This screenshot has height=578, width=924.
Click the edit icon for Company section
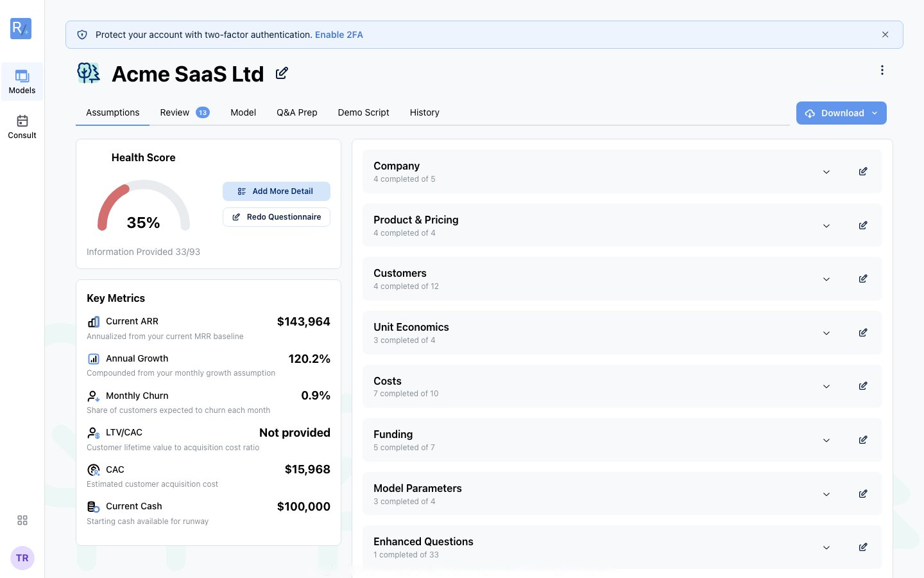(x=863, y=171)
